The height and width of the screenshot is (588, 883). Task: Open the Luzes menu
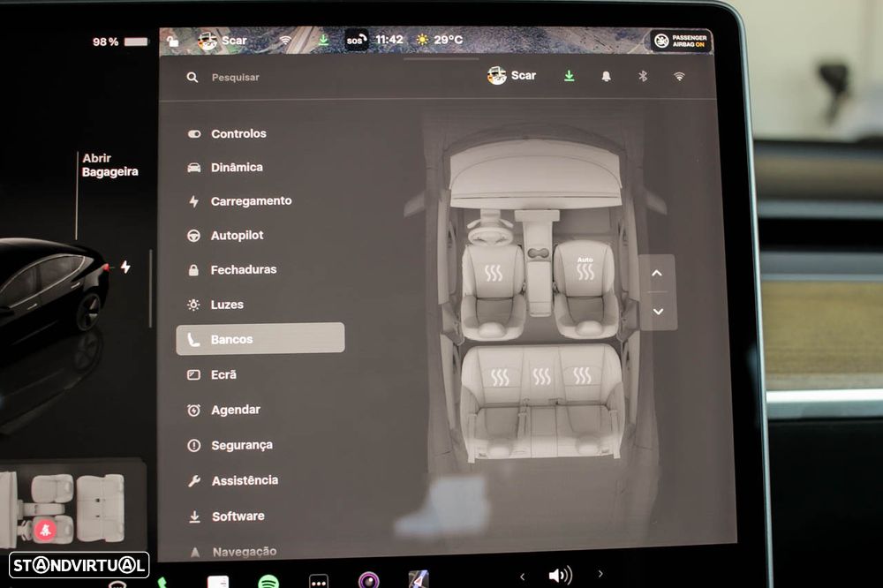click(x=215, y=305)
